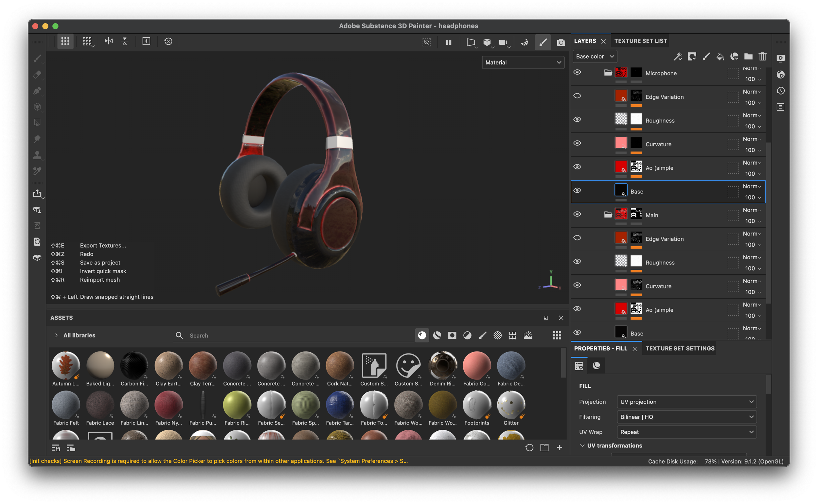Select the Projection tool in left sidebar
Image resolution: width=818 pixels, height=504 pixels.
(37, 91)
